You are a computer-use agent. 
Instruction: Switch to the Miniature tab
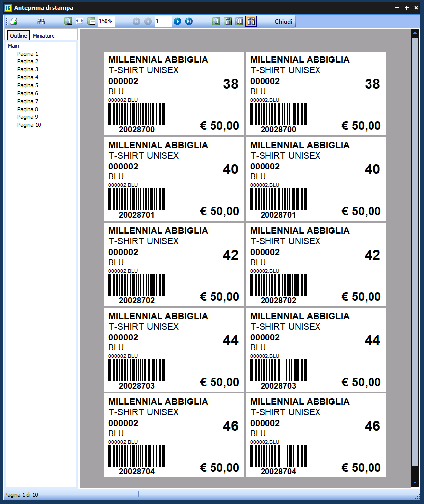tap(44, 36)
